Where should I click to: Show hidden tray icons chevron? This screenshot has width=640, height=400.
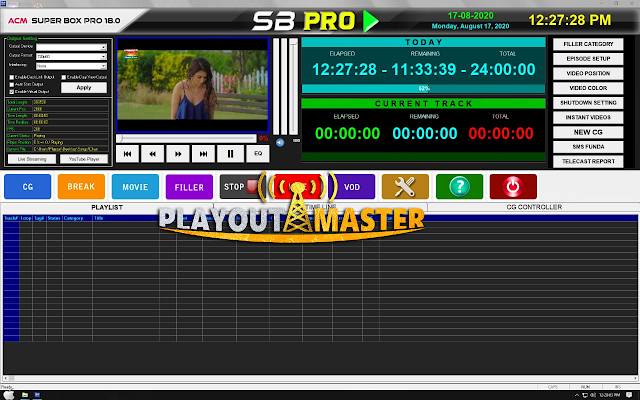[577, 395]
